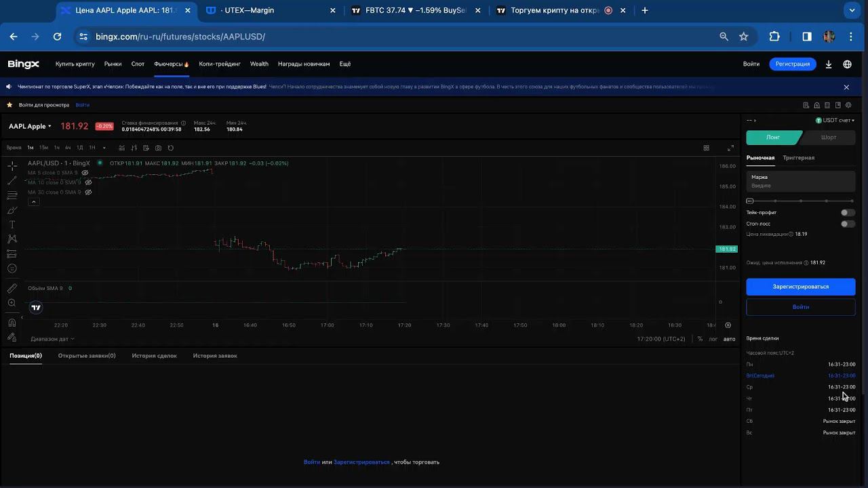Open Chrome tab search dropdown
Screen dimensions: 868x488
click(x=852, y=10)
